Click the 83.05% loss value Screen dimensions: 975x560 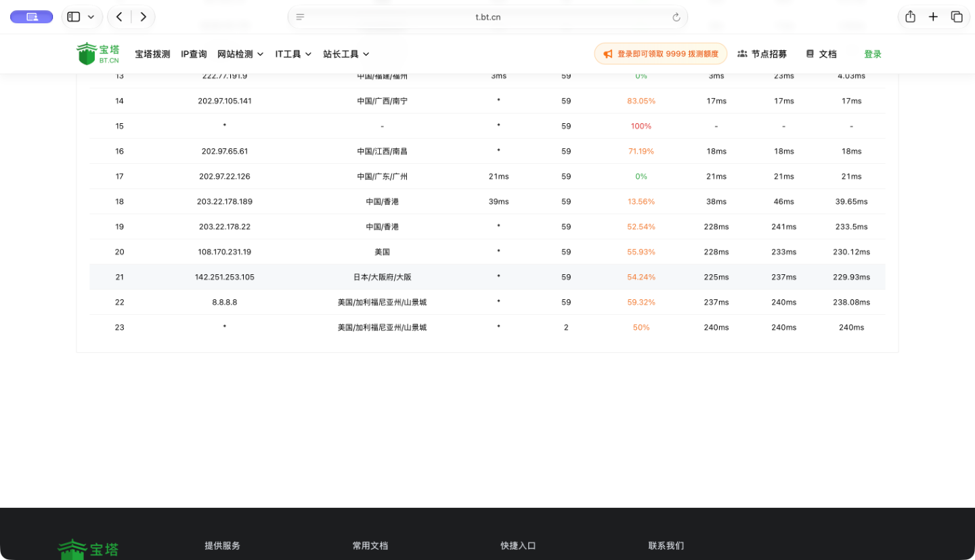point(641,101)
